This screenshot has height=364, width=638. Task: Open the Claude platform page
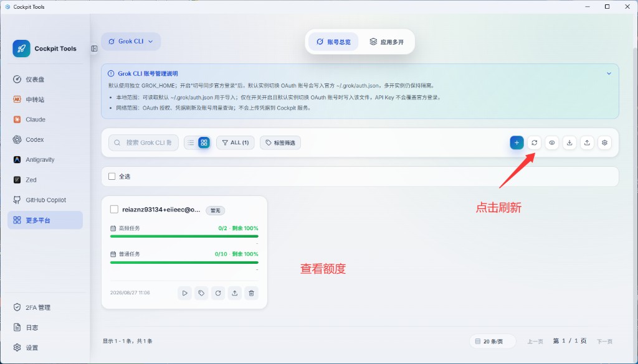coord(45,119)
